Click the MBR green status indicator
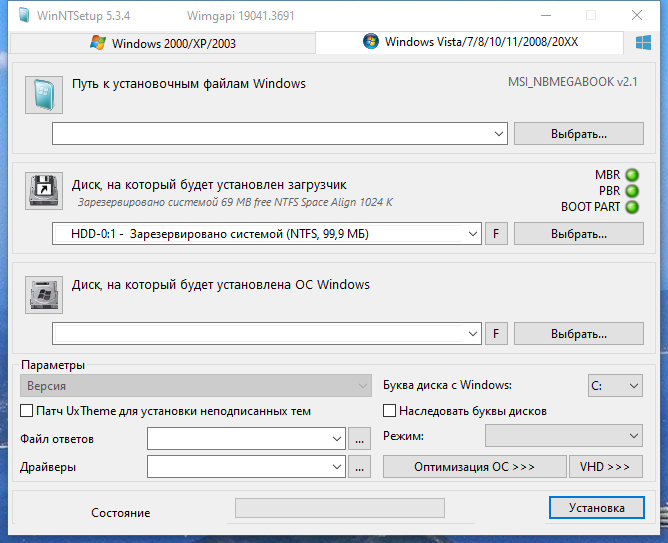 pos(632,175)
